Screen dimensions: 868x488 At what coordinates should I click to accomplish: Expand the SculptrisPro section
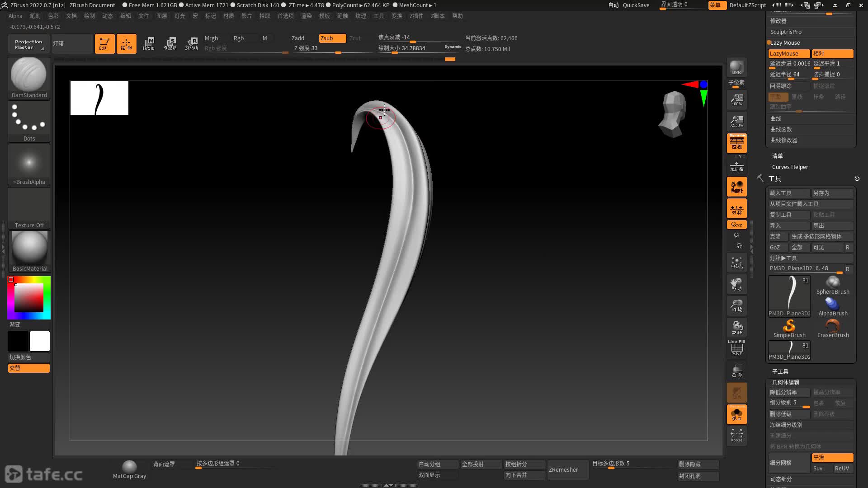[786, 32]
